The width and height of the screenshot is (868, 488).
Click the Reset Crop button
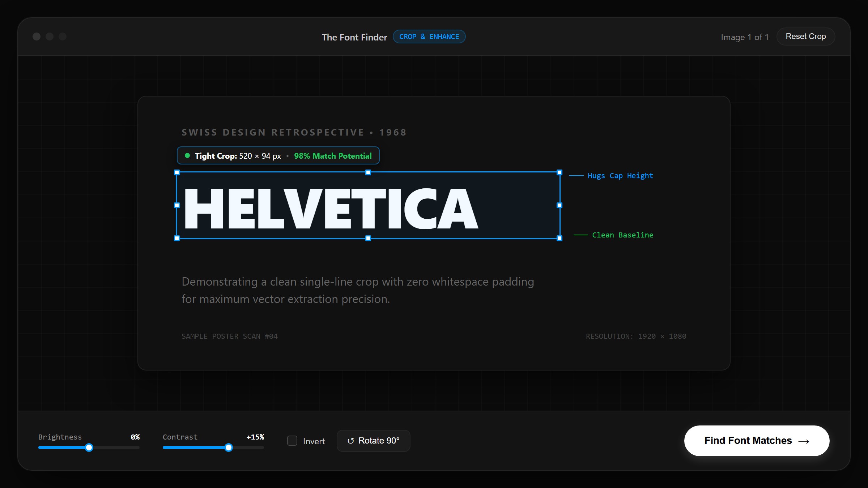point(805,37)
